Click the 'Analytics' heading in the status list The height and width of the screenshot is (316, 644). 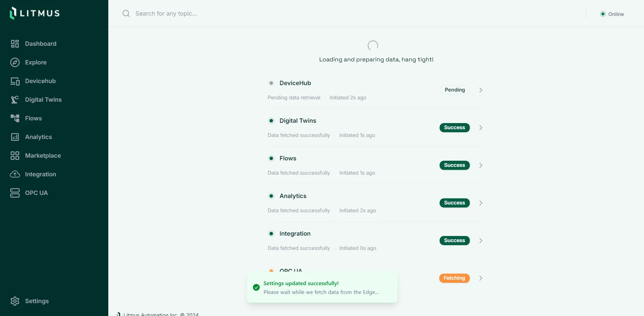[x=293, y=196]
